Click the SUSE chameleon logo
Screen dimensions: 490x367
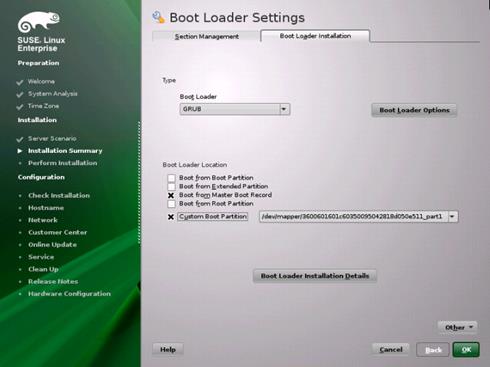[x=39, y=22]
